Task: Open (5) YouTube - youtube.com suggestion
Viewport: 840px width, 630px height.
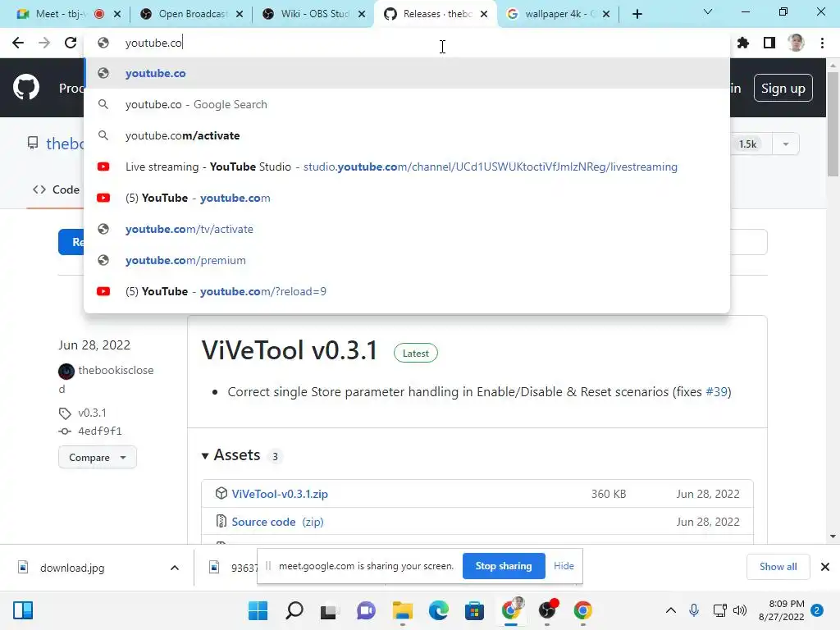Action: click(407, 198)
